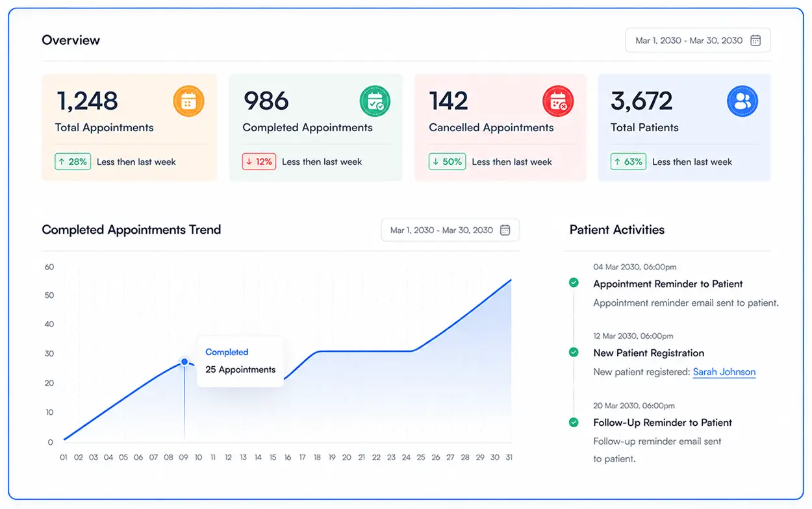This screenshot has height=509, width=812.
Task: Click the '1,248' total appointments value
Action: point(87,101)
